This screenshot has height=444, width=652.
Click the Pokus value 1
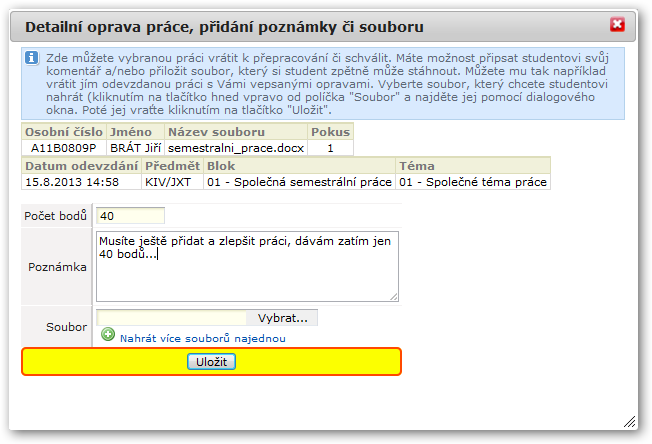tap(331, 148)
